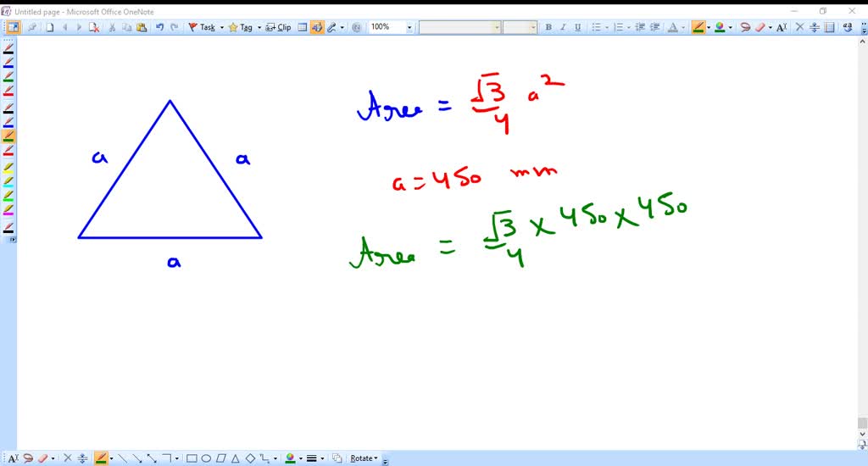Screen dimensions: 868x466
Task: Click the Task flag button
Action: 202,27
